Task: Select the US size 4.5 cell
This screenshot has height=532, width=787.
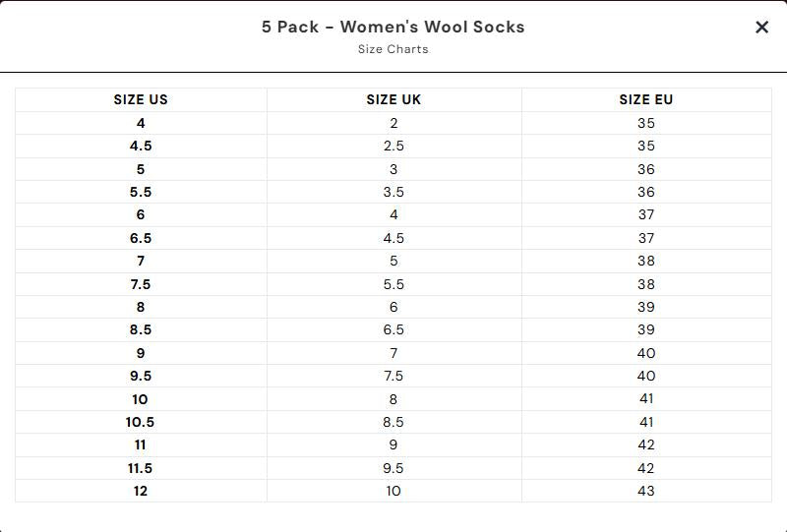Action: [x=141, y=146]
